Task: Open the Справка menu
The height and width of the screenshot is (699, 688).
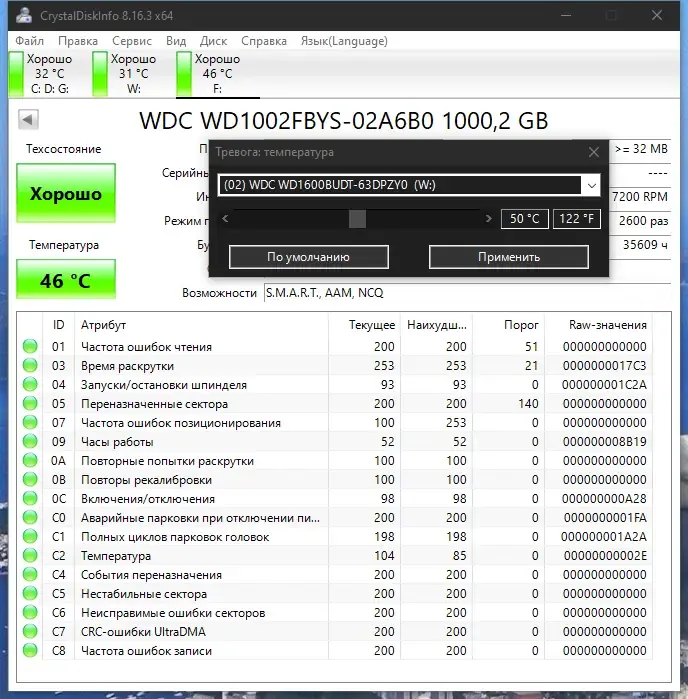Action: 264,41
